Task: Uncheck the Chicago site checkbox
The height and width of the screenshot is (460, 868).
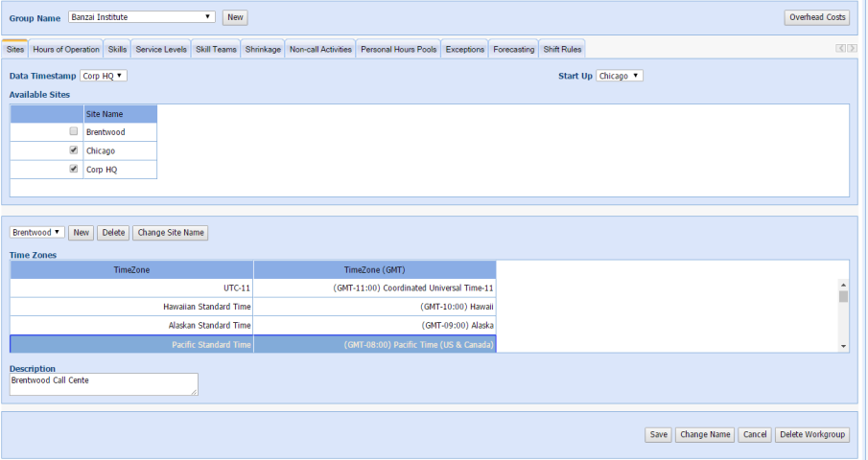Action: point(74,150)
